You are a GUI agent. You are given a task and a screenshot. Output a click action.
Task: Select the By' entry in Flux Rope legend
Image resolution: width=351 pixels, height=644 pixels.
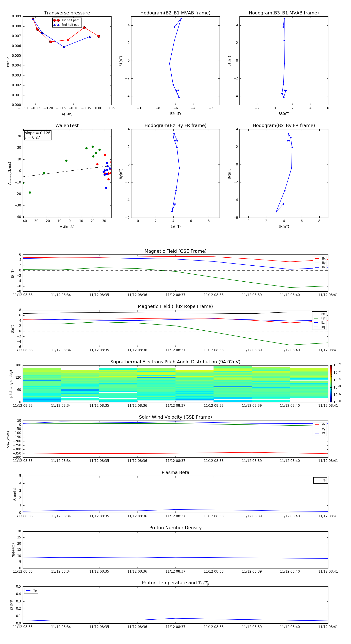coord(320,318)
